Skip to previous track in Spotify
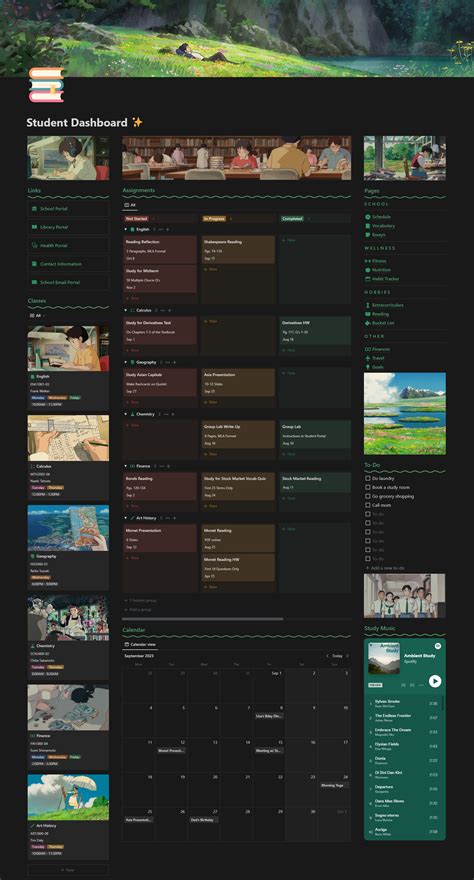Screen dimensions: 474x880 click(403, 685)
